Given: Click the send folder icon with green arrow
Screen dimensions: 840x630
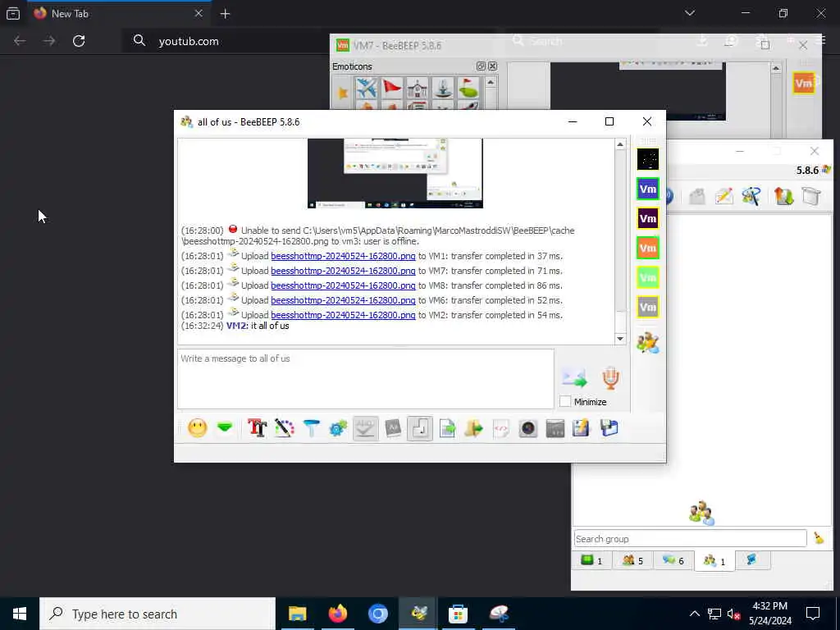Looking at the screenshot, I should pyautogui.click(x=473, y=428).
